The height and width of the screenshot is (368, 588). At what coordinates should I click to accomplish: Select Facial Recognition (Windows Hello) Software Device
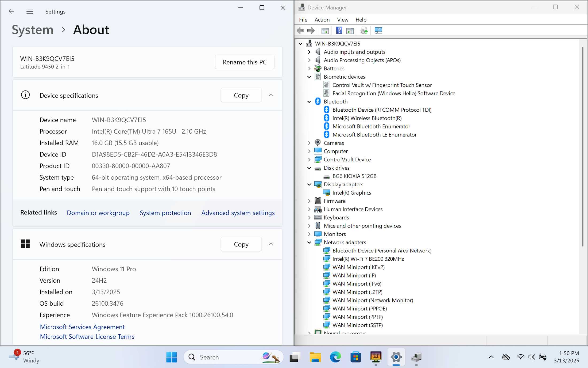click(394, 93)
